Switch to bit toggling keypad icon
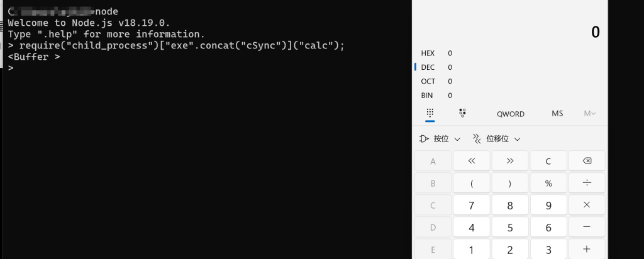The image size is (644, 259). click(x=462, y=113)
